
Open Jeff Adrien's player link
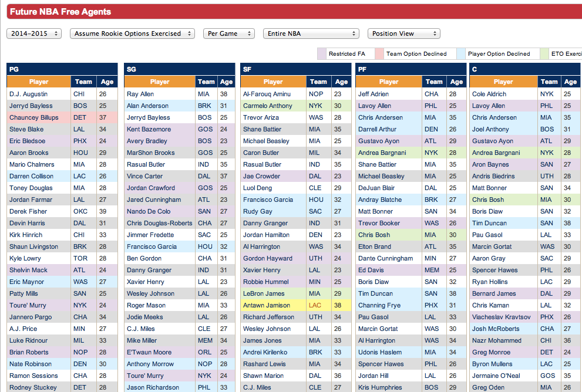374,94
